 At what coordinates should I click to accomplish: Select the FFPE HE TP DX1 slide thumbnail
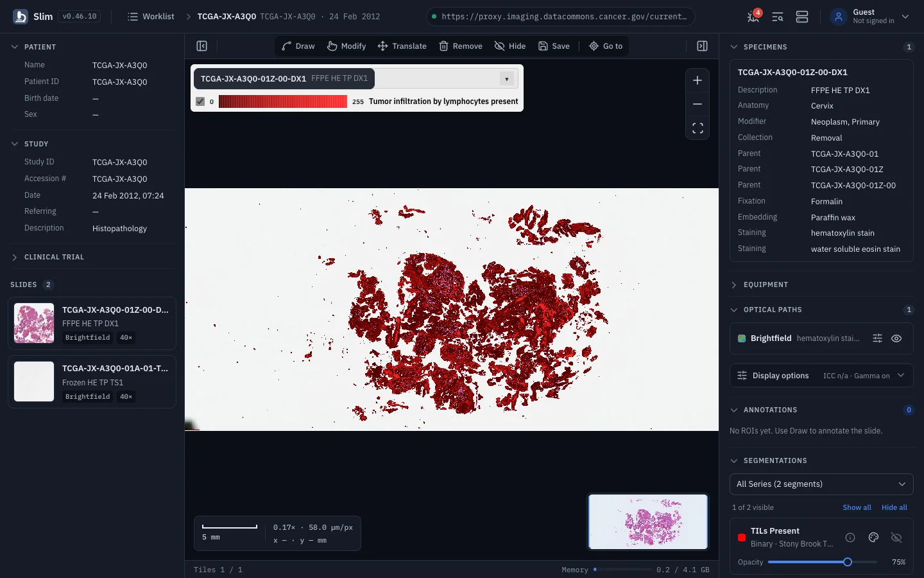click(x=34, y=323)
